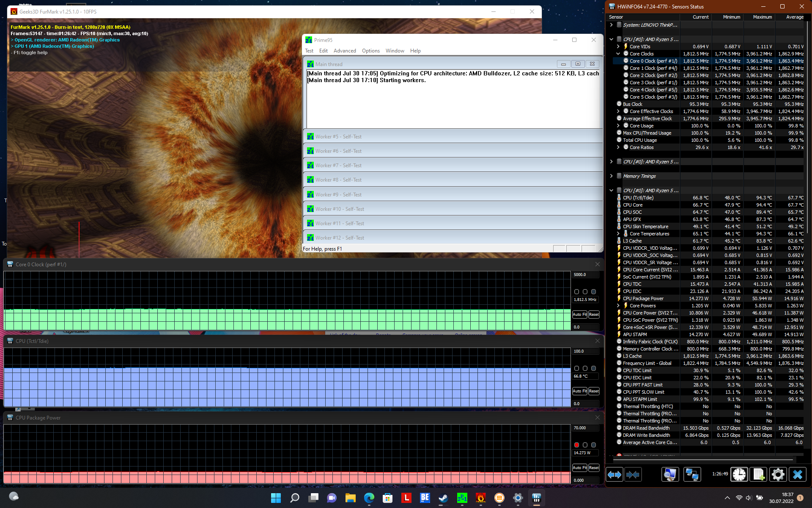Open the Prime95 Options menu
The height and width of the screenshot is (508, 812).
tap(370, 51)
